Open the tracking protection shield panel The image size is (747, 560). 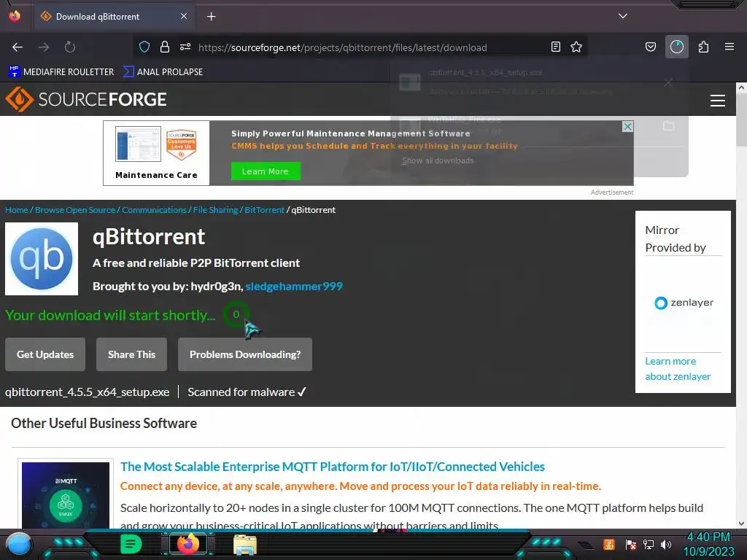point(144,47)
